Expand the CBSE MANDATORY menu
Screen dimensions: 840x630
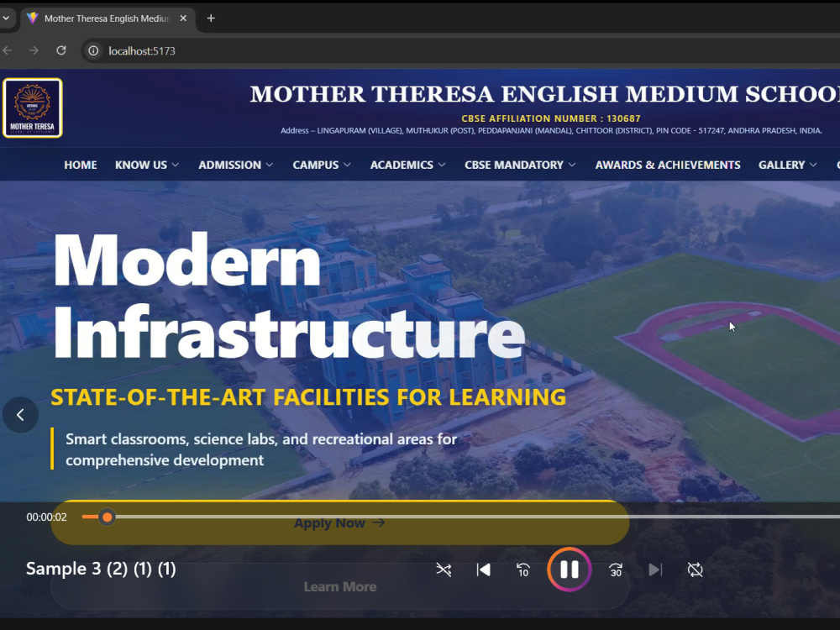coord(520,165)
